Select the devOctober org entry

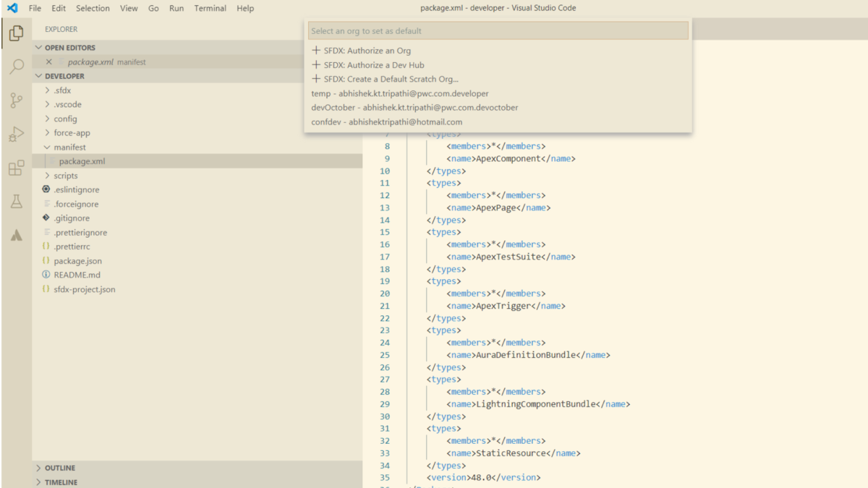[498, 108]
